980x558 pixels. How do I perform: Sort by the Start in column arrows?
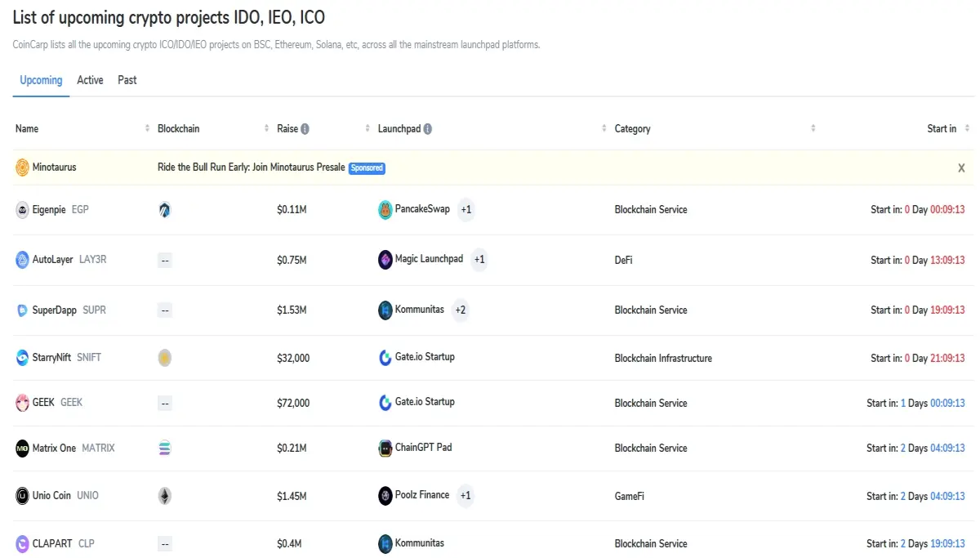[x=967, y=129]
